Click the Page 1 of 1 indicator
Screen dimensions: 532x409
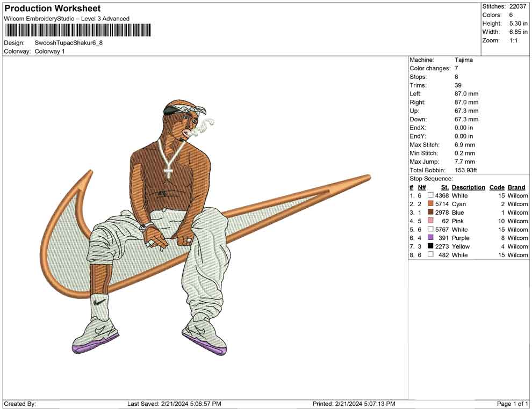[x=512, y=404]
